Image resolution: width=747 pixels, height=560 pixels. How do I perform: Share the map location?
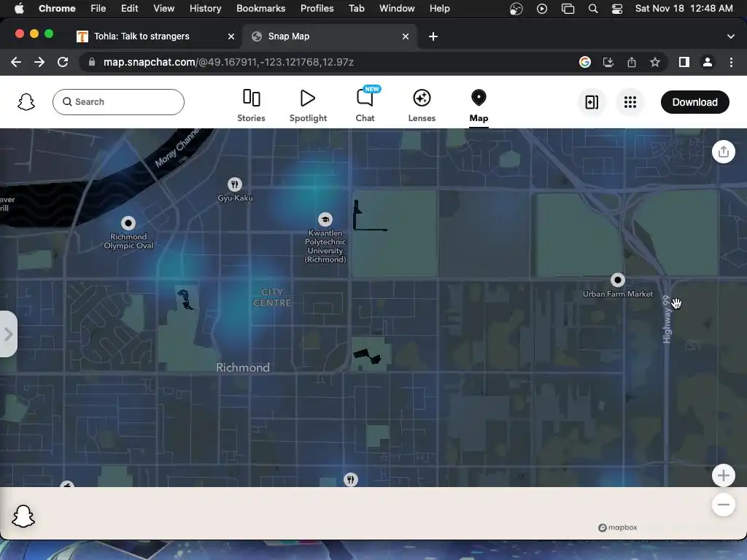coord(723,152)
